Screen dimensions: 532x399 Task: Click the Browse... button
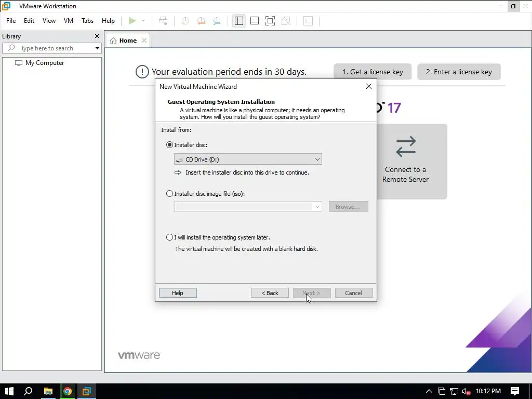[348, 207]
